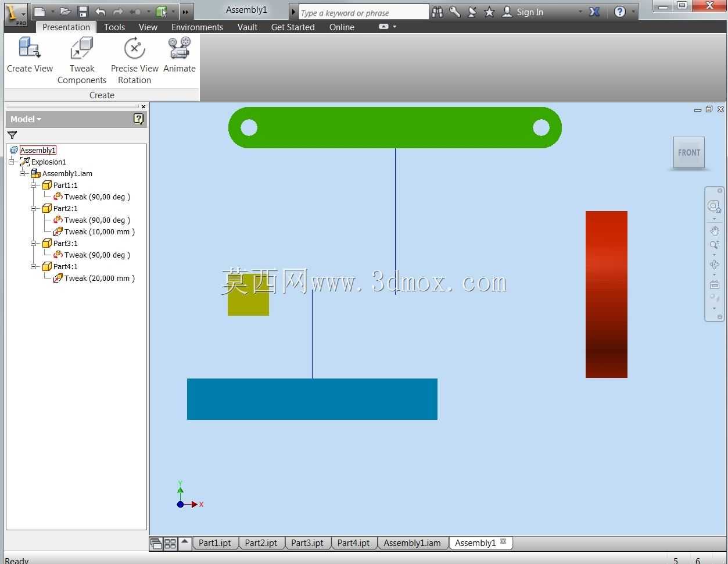Screen dimensions: 728x564
Task: Click the green Update icon in quick access toolbar
Action: tap(162, 12)
